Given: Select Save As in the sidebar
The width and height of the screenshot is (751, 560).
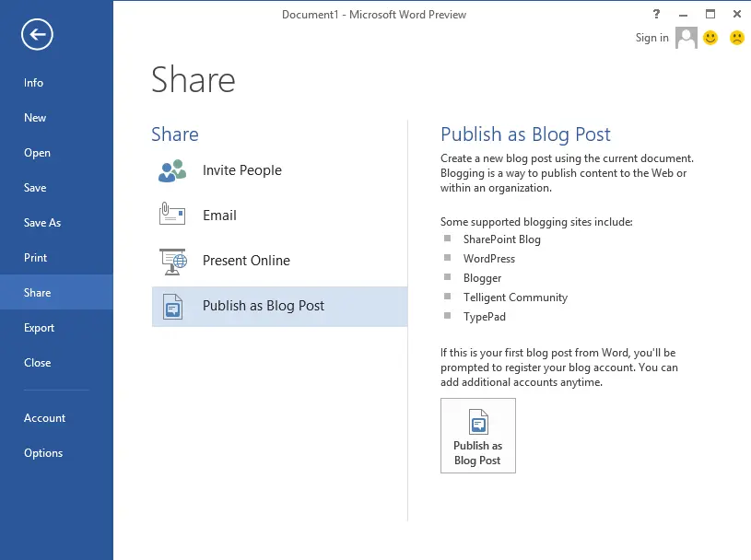Looking at the screenshot, I should point(56,223).
